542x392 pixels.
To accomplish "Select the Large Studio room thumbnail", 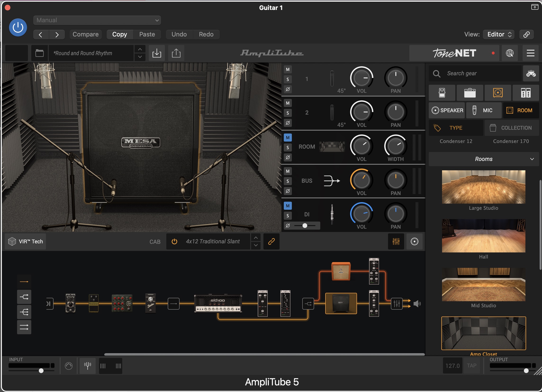I will pos(483,187).
